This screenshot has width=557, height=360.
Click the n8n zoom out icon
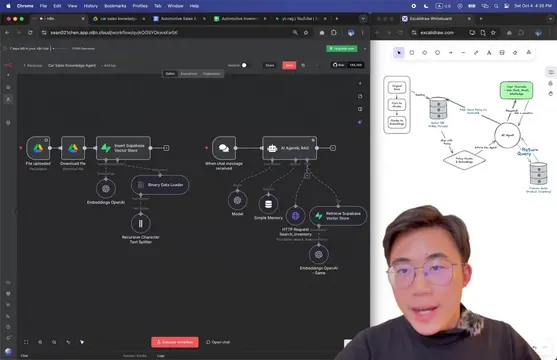click(x=54, y=342)
